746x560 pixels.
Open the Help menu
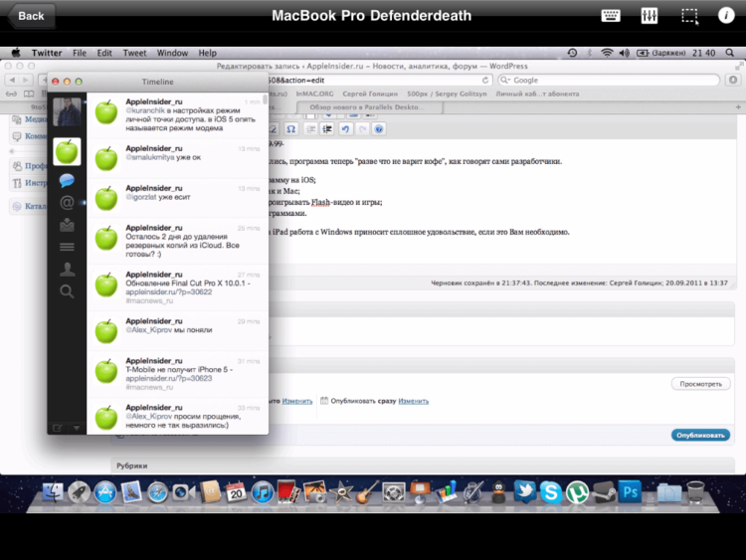207,53
